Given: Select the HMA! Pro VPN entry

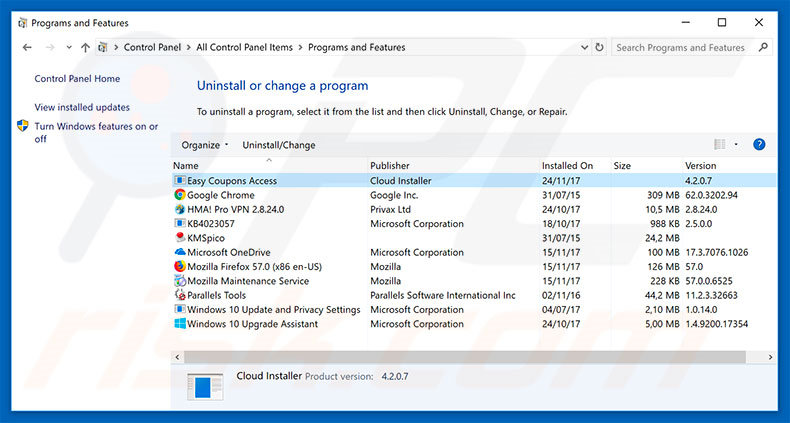Looking at the screenshot, I should coord(228,210).
